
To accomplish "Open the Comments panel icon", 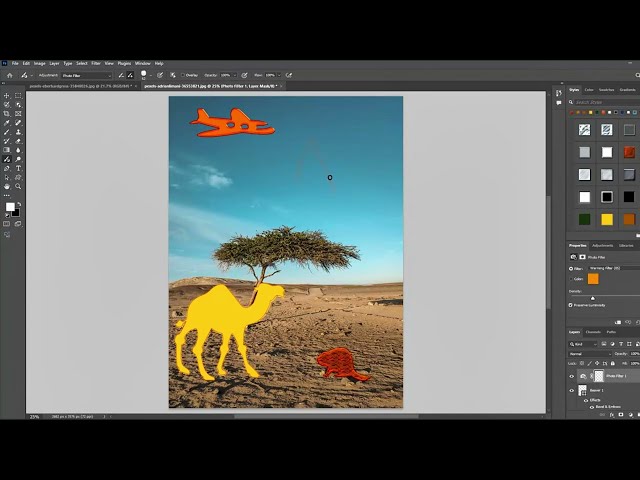I will (x=559, y=103).
